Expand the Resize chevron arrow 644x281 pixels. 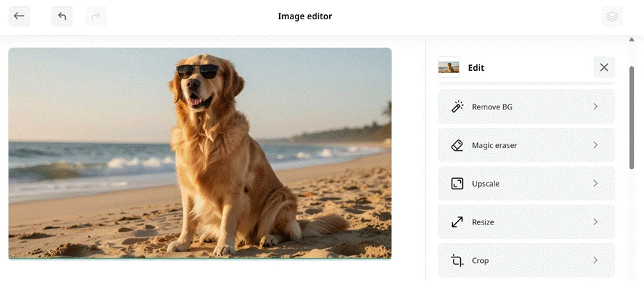click(595, 222)
